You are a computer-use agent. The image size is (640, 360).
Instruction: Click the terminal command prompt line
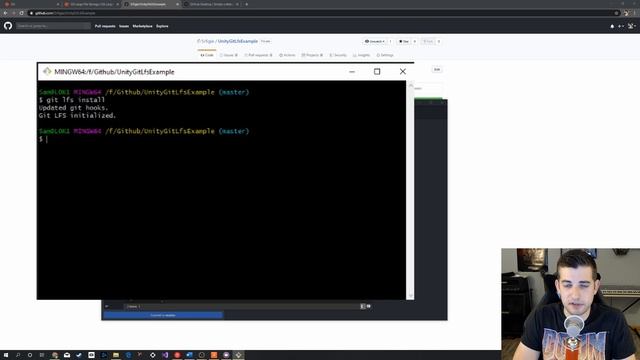222,139
